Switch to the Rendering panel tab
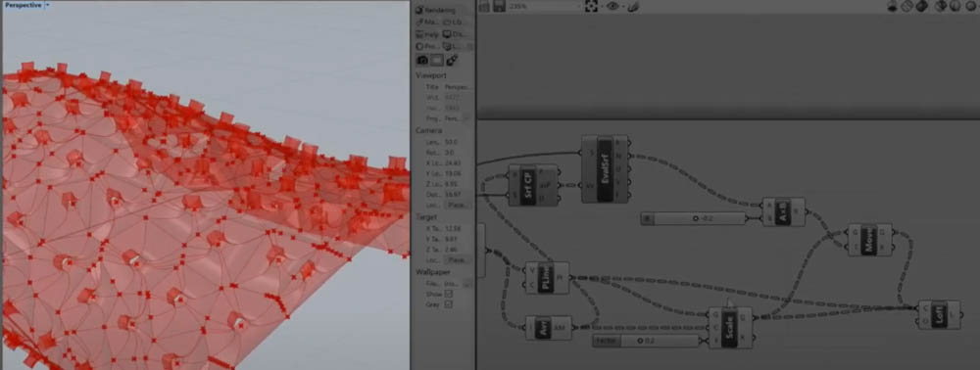This screenshot has height=370, width=980. pos(436,10)
